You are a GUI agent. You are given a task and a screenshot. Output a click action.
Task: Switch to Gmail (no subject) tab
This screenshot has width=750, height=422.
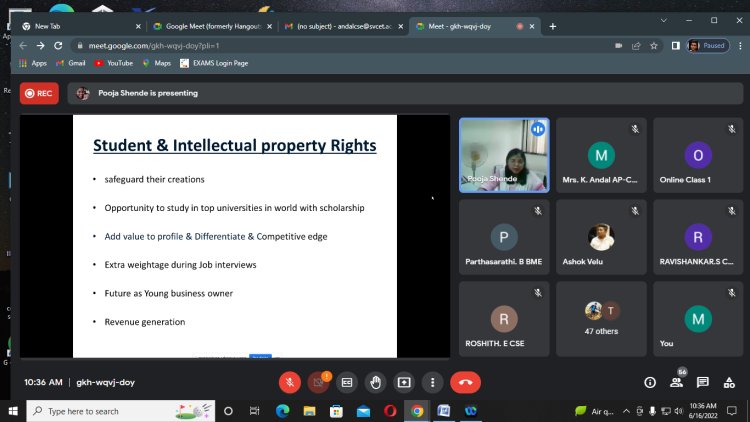click(343, 26)
